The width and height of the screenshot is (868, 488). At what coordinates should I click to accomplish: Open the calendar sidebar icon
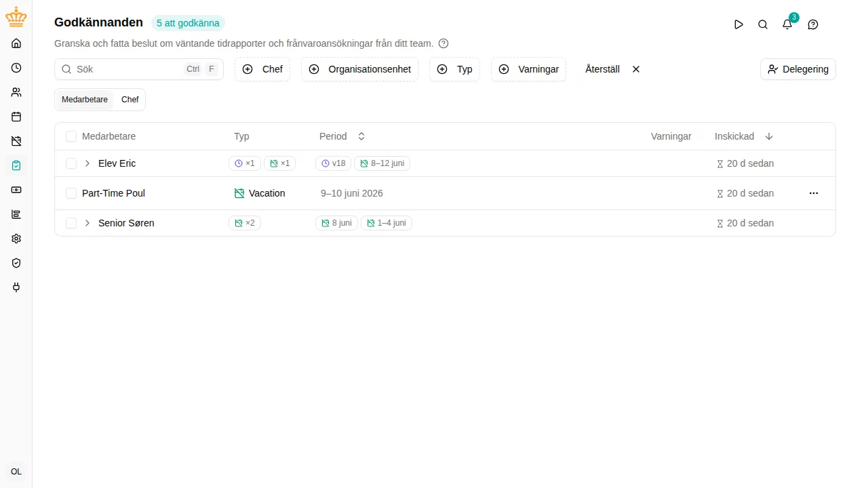tap(16, 117)
